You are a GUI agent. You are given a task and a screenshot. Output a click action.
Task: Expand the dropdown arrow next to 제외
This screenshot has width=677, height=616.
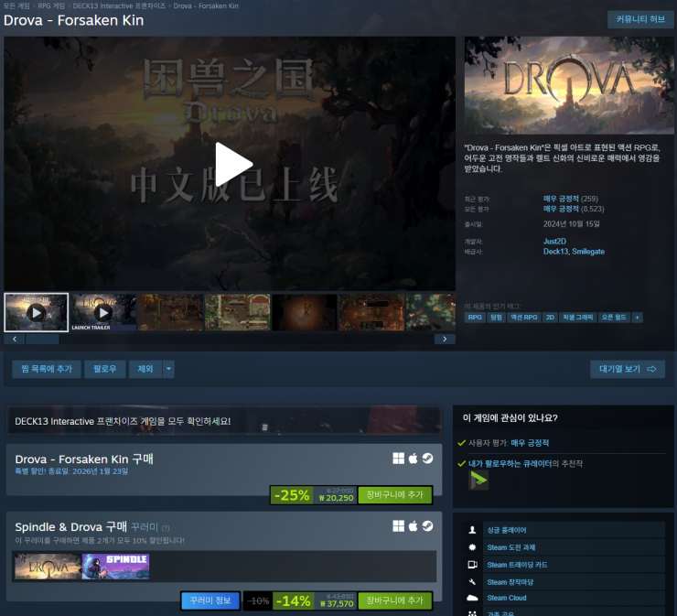click(168, 369)
